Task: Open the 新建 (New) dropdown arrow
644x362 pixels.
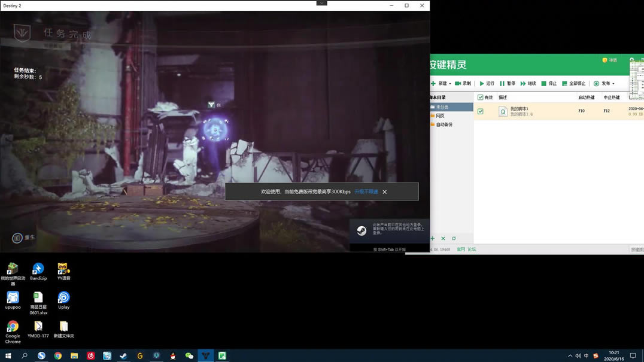Action: point(450,84)
